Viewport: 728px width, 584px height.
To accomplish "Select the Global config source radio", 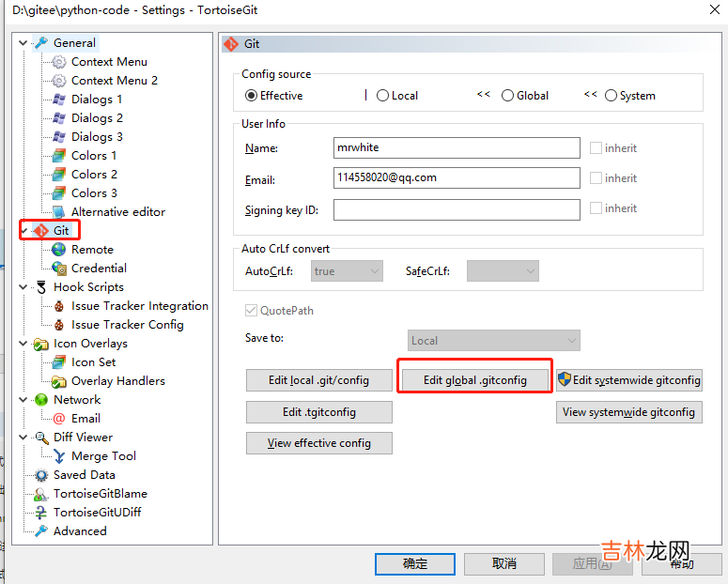I will coord(507,96).
